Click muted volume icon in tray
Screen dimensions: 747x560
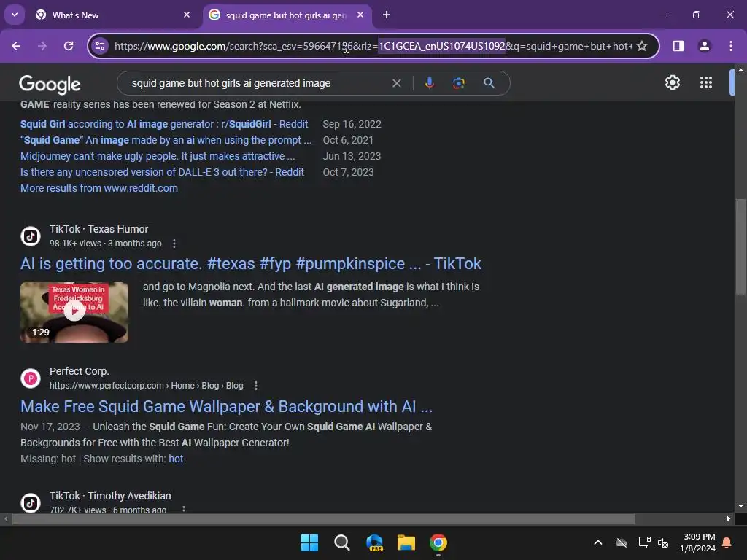pyautogui.click(x=663, y=542)
